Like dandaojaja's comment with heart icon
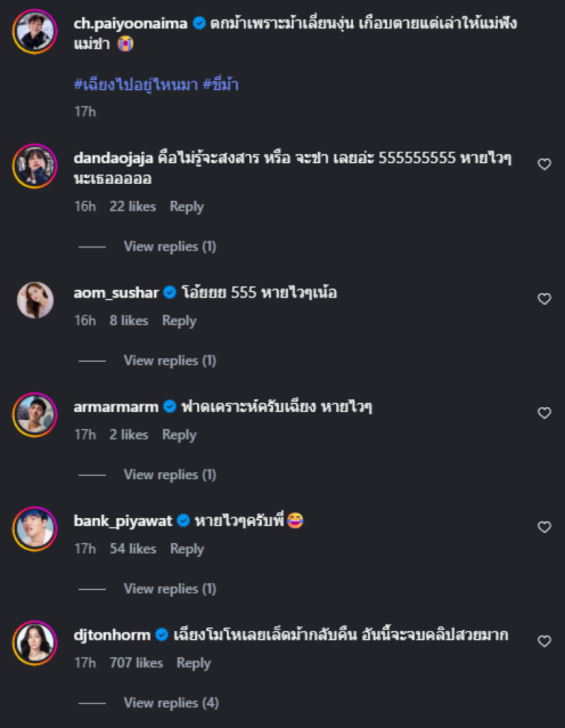The width and height of the screenshot is (565, 728). coord(544,164)
